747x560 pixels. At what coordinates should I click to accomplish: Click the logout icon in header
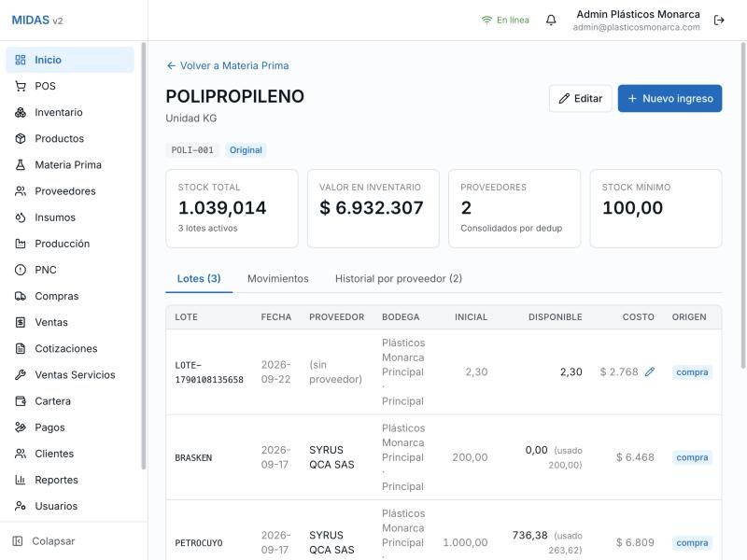[x=719, y=20]
